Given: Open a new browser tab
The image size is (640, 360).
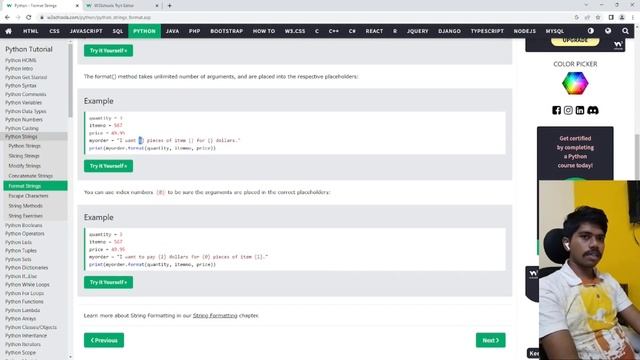Looking at the screenshot, I should click(x=169, y=6).
